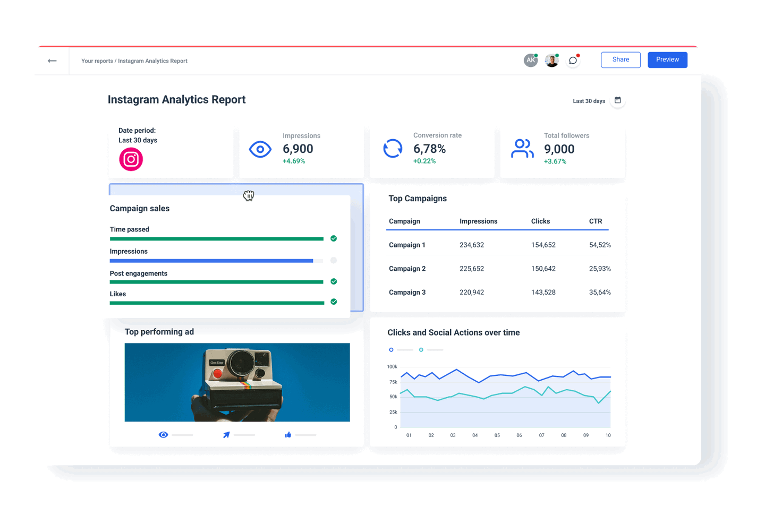Click the eye icon beside Impressions metric

point(260,149)
